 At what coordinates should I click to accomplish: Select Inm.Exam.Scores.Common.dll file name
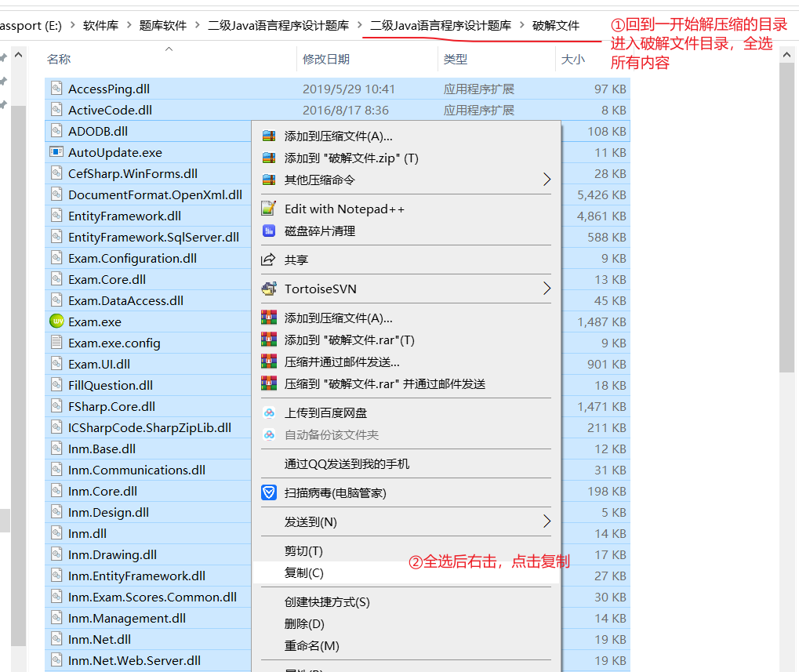[x=152, y=597]
